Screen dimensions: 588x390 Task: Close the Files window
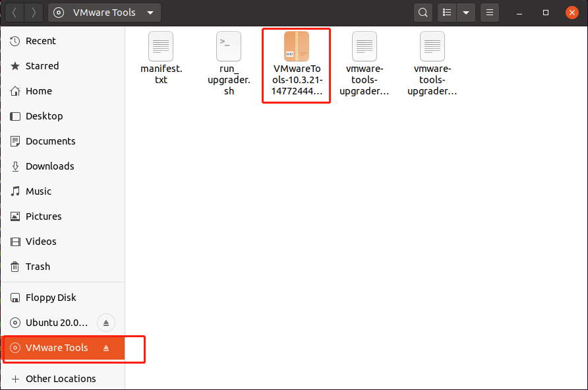tap(572, 13)
